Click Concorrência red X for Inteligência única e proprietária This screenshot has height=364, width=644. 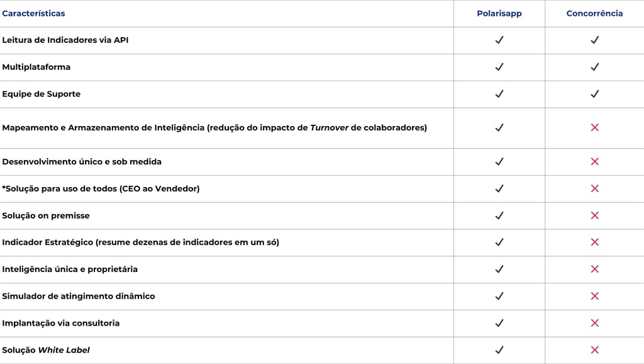[x=594, y=269]
